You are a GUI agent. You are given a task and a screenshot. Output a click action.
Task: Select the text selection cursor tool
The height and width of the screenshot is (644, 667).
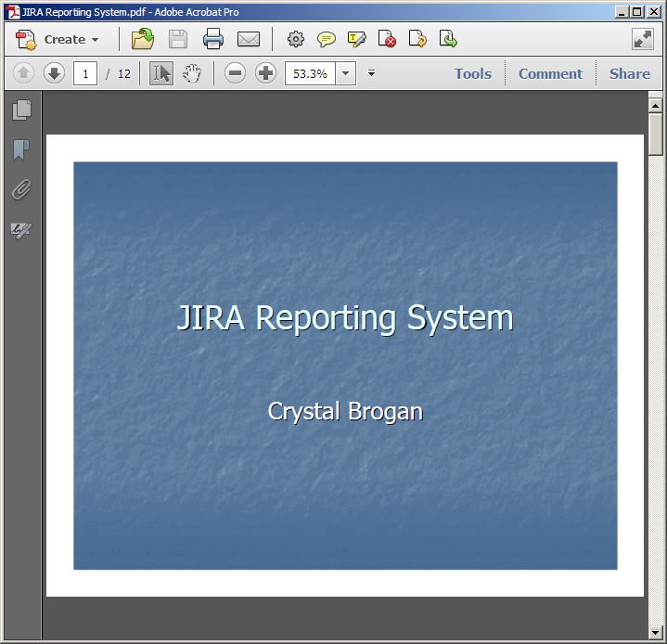coord(161,73)
